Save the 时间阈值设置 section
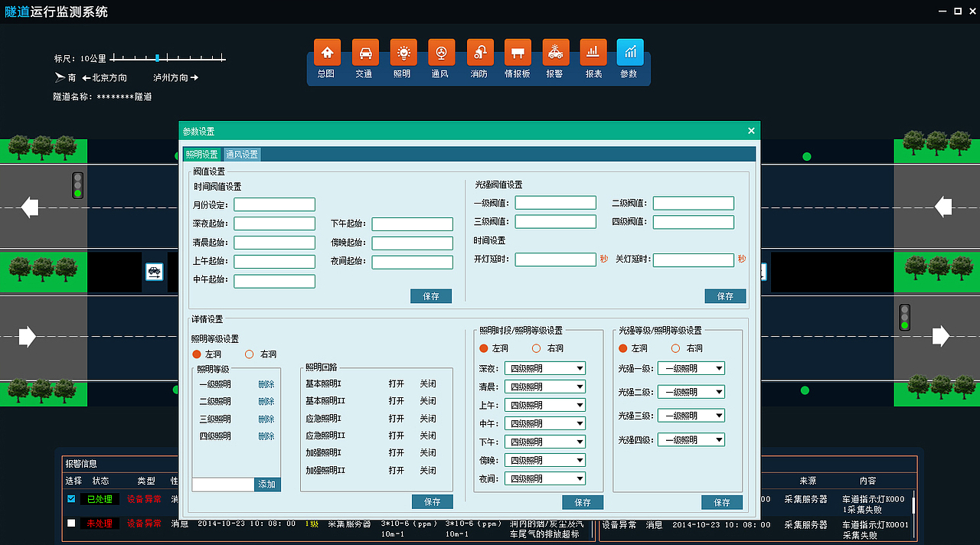The width and height of the screenshot is (980, 545). 431,296
